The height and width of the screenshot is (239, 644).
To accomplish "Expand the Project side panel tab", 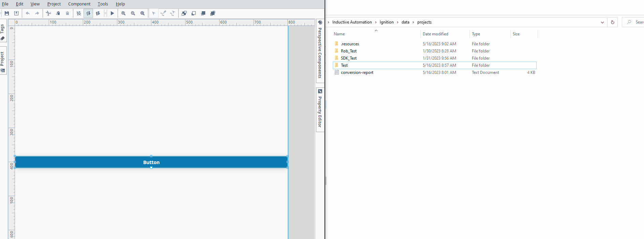I will (3, 61).
